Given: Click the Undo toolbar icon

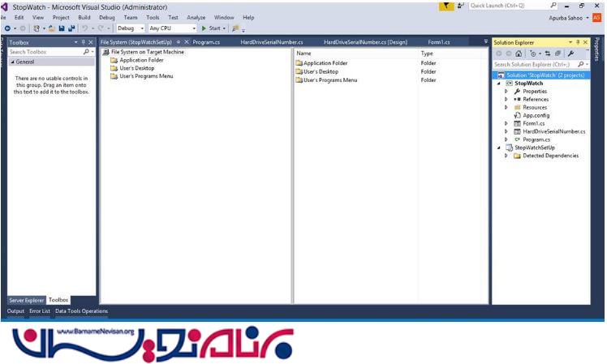Looking at the screenshot, I should (84, 28).
